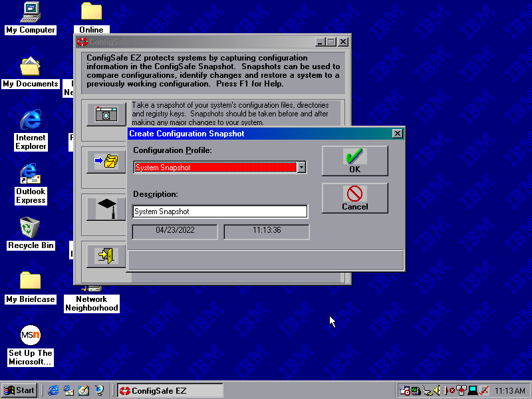Expand the Configuration Profile dropdown arrow
This screenshot has height=399, width=532.
[301, 167]
